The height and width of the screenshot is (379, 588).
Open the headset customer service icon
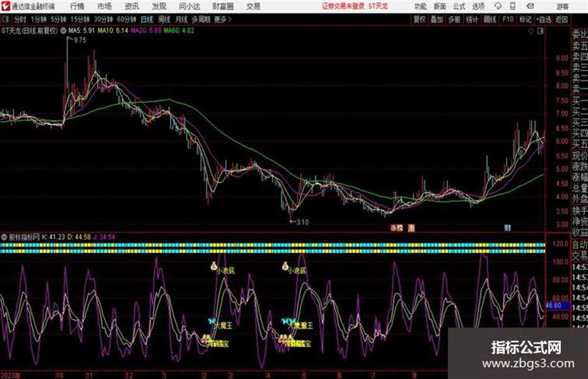pos(498,6)
